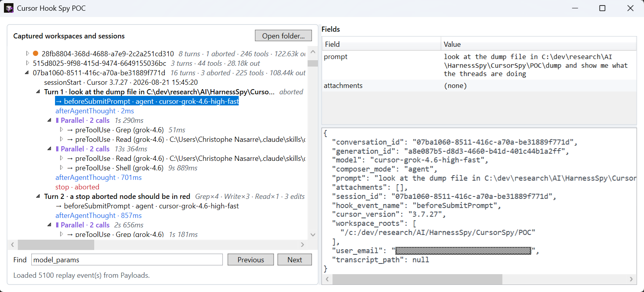Click the Find input containing model_params

(127, 260)
